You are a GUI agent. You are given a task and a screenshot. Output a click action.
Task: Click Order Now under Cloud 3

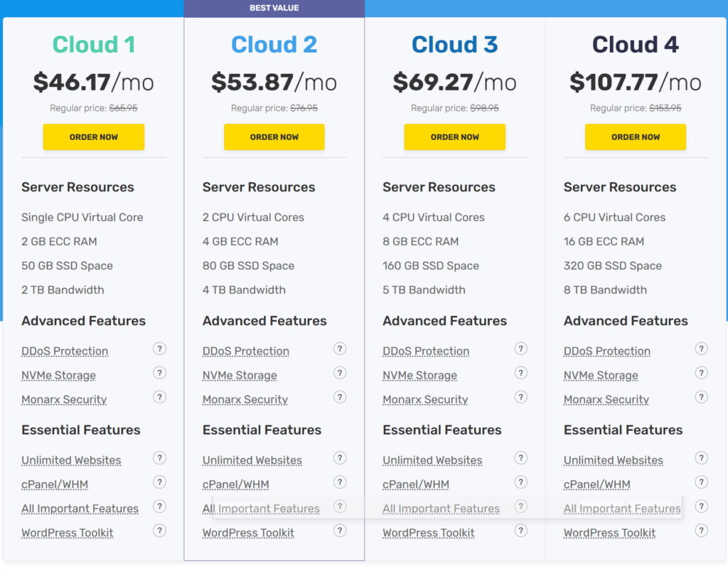455,137
